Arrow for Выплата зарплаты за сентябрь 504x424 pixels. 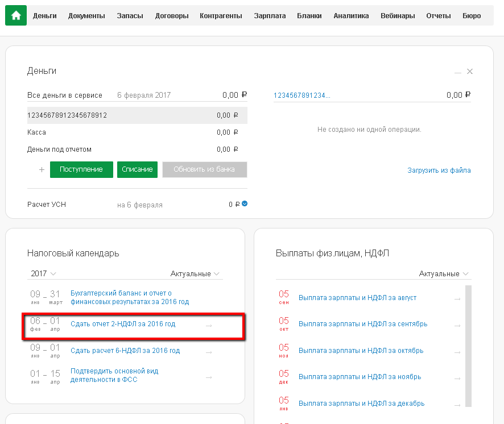click(457, 326)
